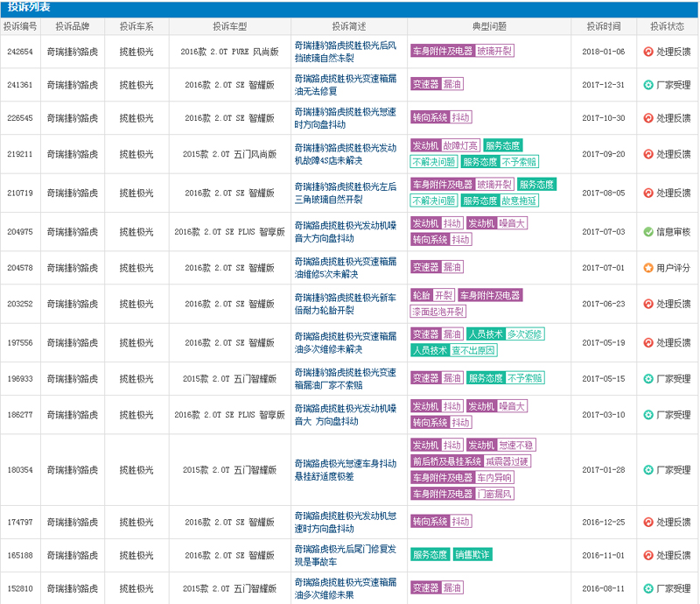Click the 故意拖延 issue tag
The image size is (700, 604).
(519, 201)
